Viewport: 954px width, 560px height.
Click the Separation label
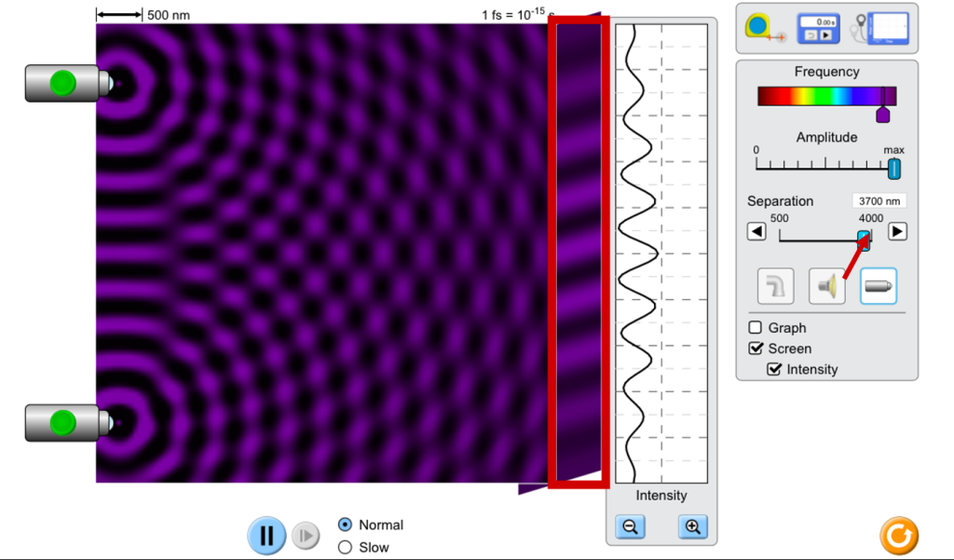point(780,201)
